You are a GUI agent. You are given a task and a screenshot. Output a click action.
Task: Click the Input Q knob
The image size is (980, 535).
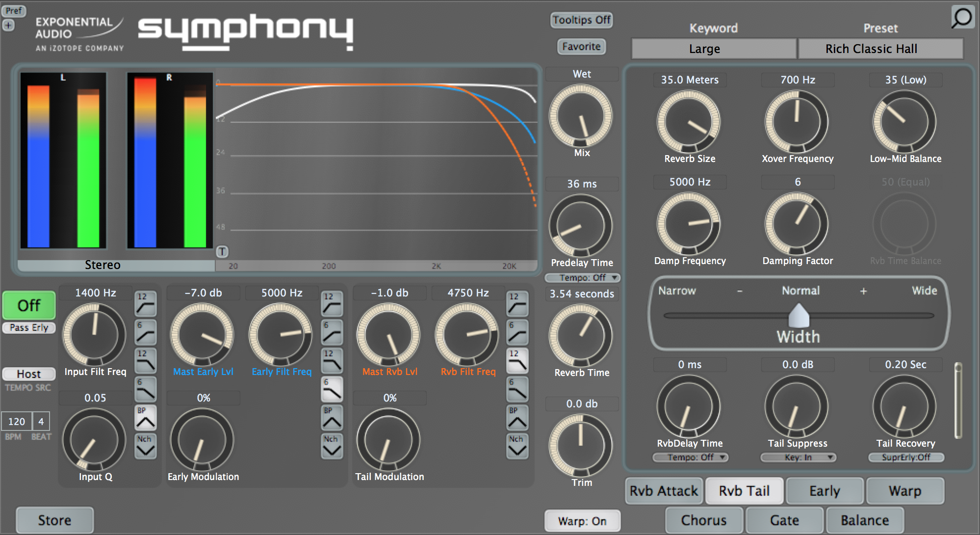(x=94, y=440)
